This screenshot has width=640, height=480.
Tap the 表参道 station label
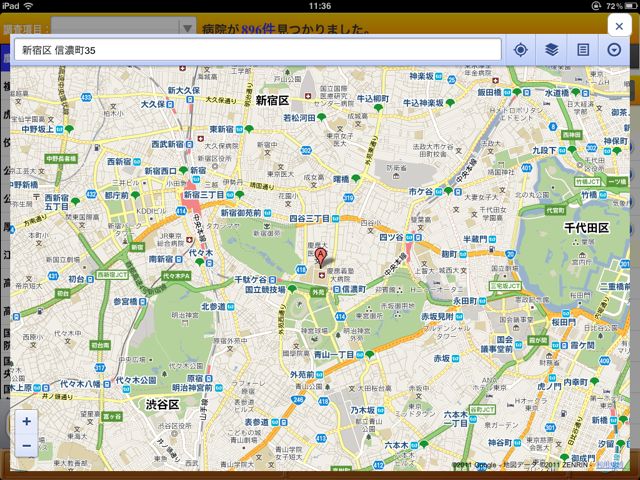click(256, 422)
